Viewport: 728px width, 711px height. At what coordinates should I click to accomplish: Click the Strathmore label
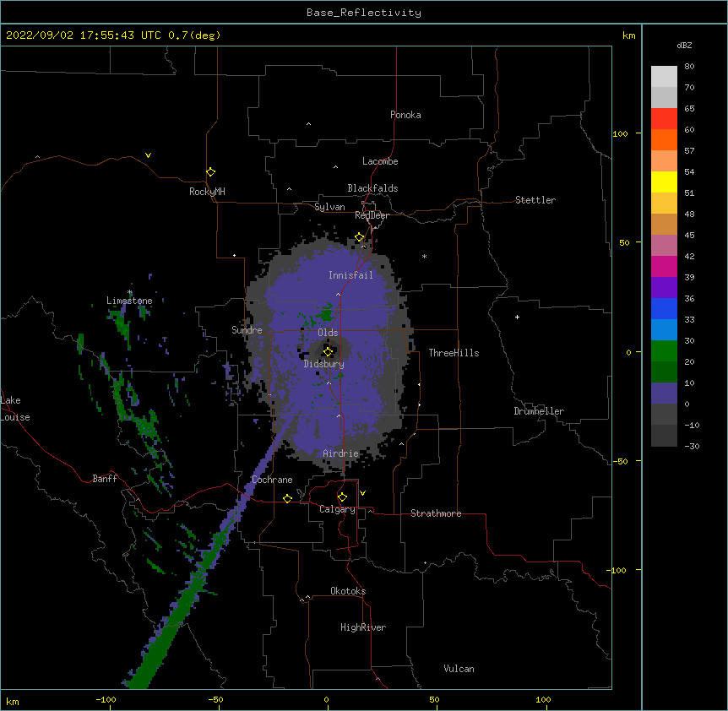[x=436, y=513]
